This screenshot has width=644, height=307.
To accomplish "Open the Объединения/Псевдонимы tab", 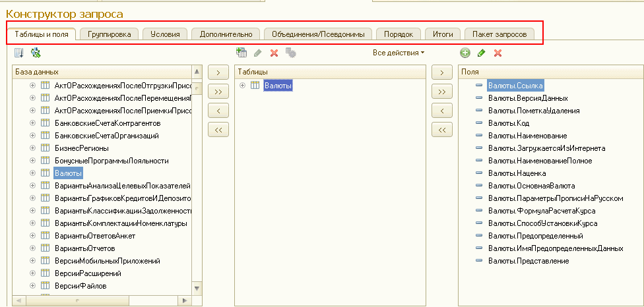I will coord(318,34).
